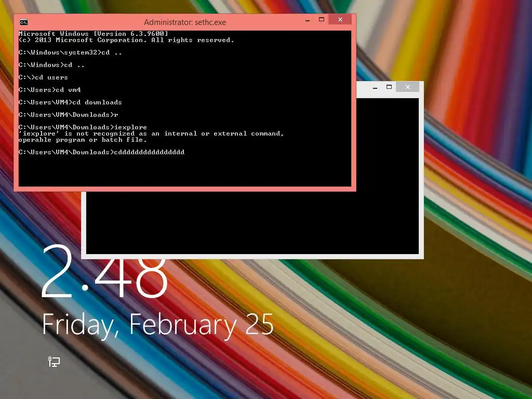Click the network status icon on lock screen
This screenshot has height=399, width=532.
(54, 362)
